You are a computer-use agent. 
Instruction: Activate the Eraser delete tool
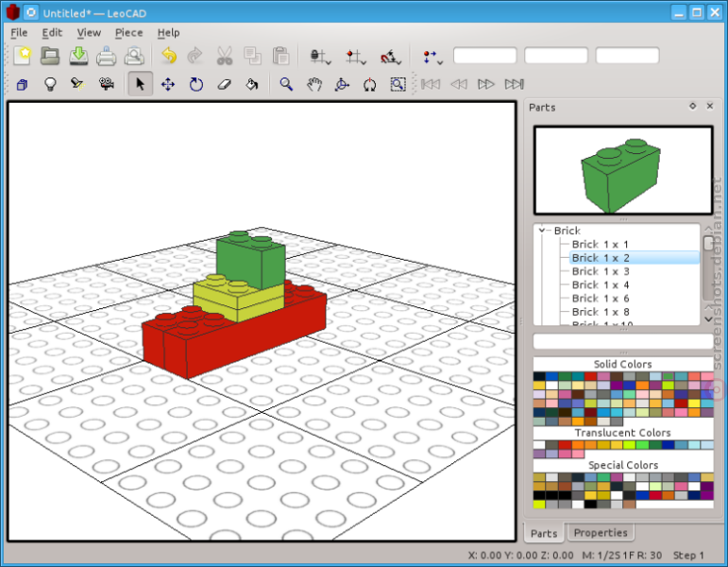pos(224,84)
